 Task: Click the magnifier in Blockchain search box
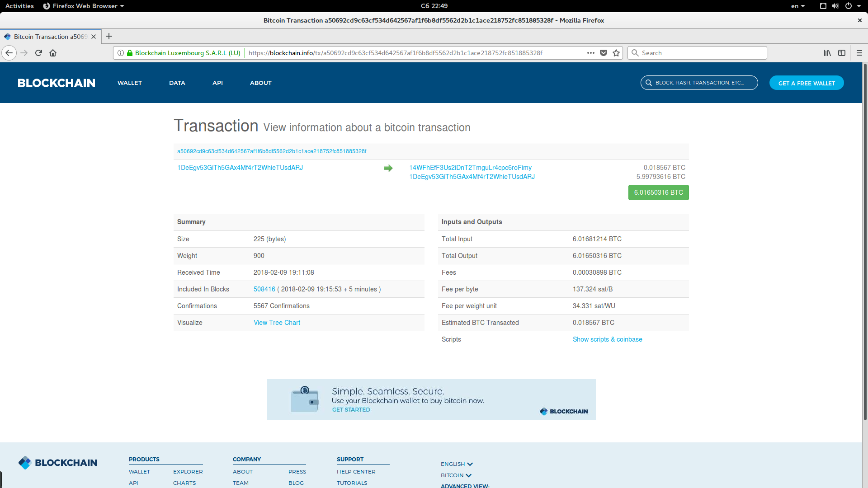coord(649,83)
